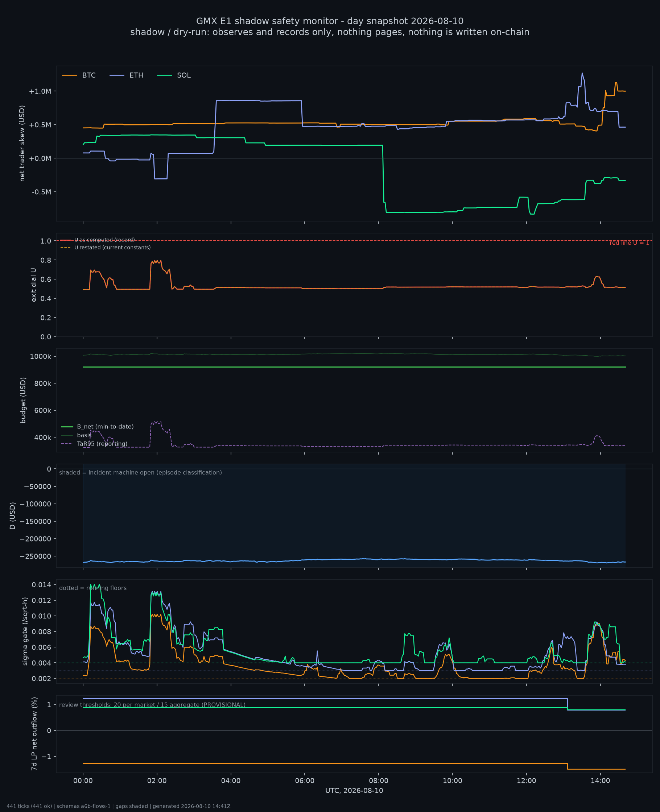This screenshot has width=660, height=812.
Task: Click the "14:00" time axis tick
Action: coord(600,781)
